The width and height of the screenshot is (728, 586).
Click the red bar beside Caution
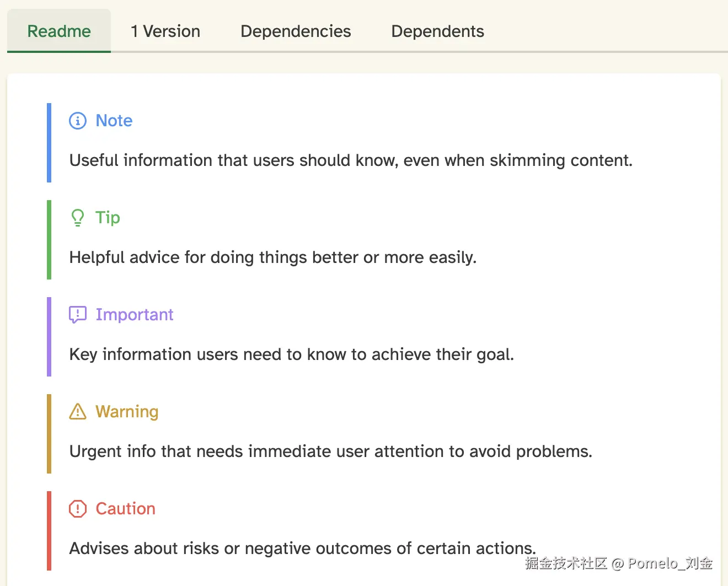49,531
